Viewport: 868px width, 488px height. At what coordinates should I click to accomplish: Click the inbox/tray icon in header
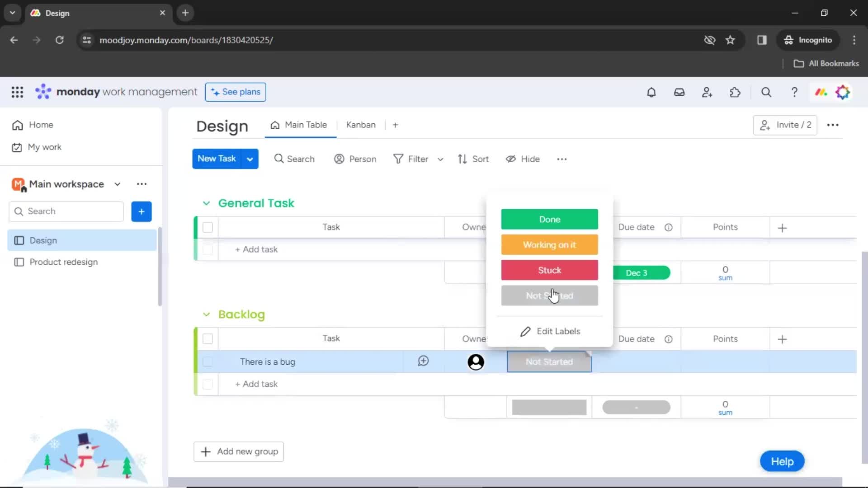[679, 92]
